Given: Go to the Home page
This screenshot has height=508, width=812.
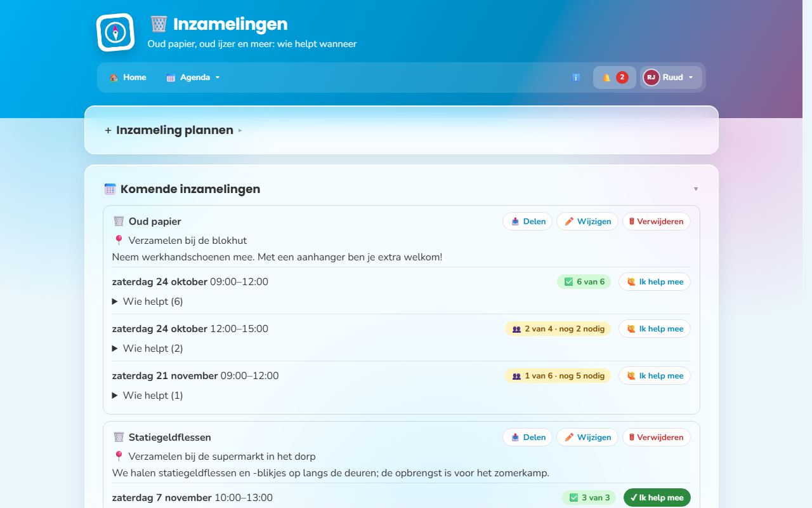Looking at the screenshot, I should point(128,77).
